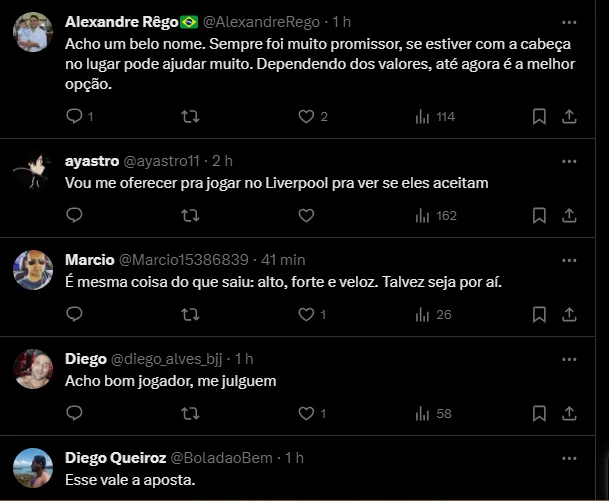Open Diego's display name profile

click(85, 358)
